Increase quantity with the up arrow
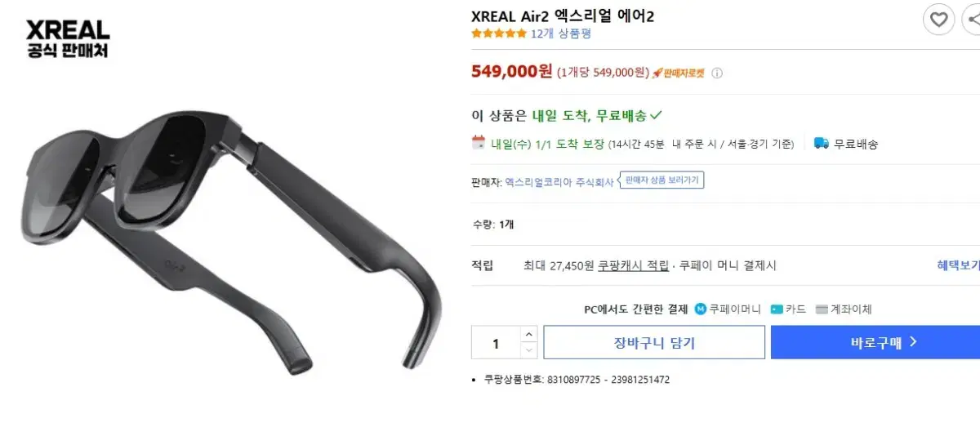Viewport: 980px width, 445px height. tap(528, 334)
